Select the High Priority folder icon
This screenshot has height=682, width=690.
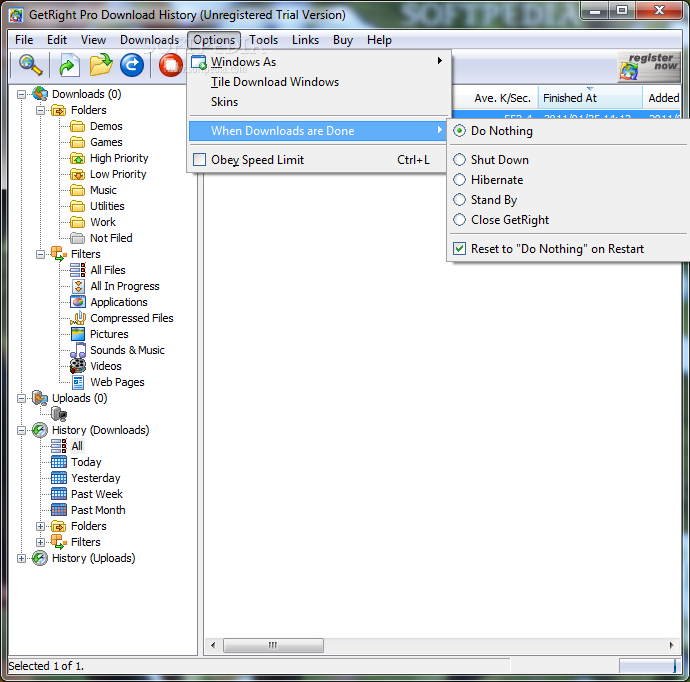77,158
